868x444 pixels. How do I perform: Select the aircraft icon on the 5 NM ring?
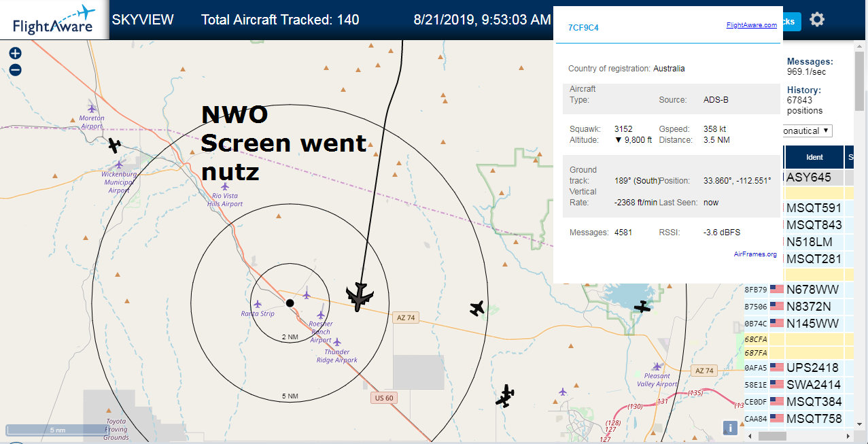click(478, 309)
